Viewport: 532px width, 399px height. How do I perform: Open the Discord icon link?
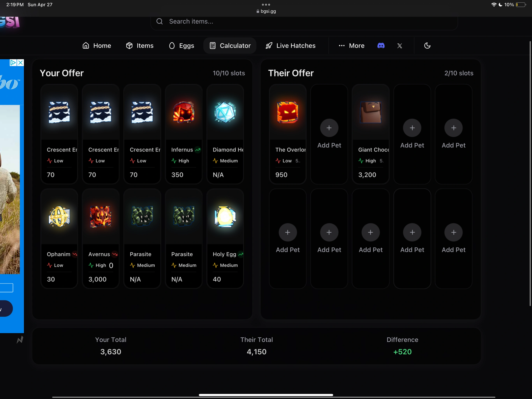[381, 46]
